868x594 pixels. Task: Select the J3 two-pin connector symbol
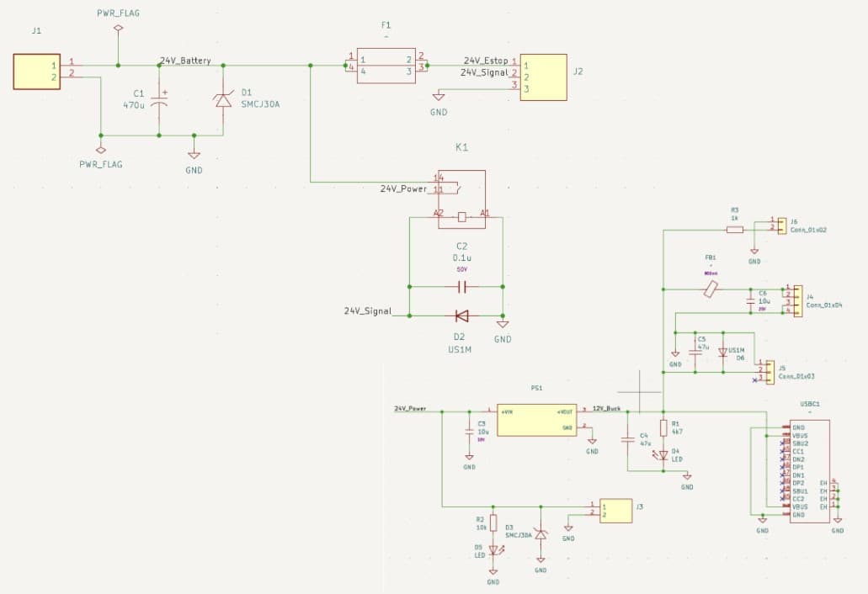tap(616, 511)
